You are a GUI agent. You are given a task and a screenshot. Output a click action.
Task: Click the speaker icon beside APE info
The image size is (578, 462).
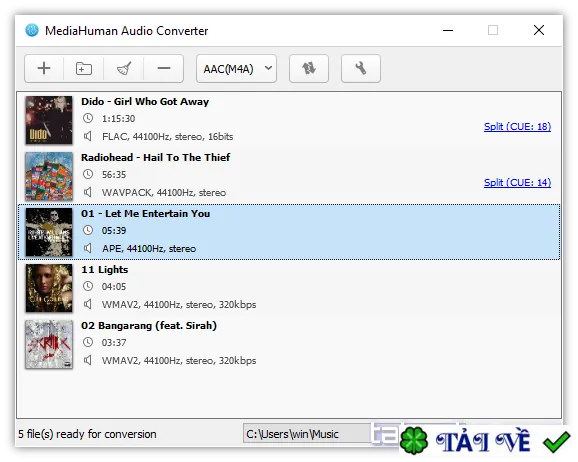(87, 249)
